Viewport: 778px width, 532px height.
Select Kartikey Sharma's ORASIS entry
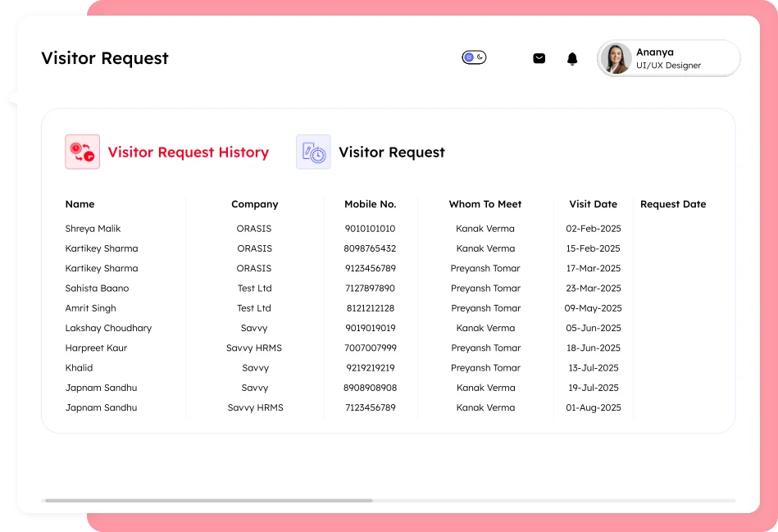click(x=102, y=248)
